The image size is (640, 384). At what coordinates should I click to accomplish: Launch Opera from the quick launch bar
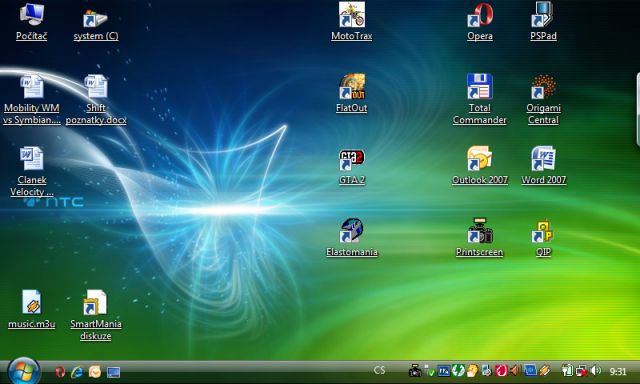pyautogui.click(x=60, y=372)
